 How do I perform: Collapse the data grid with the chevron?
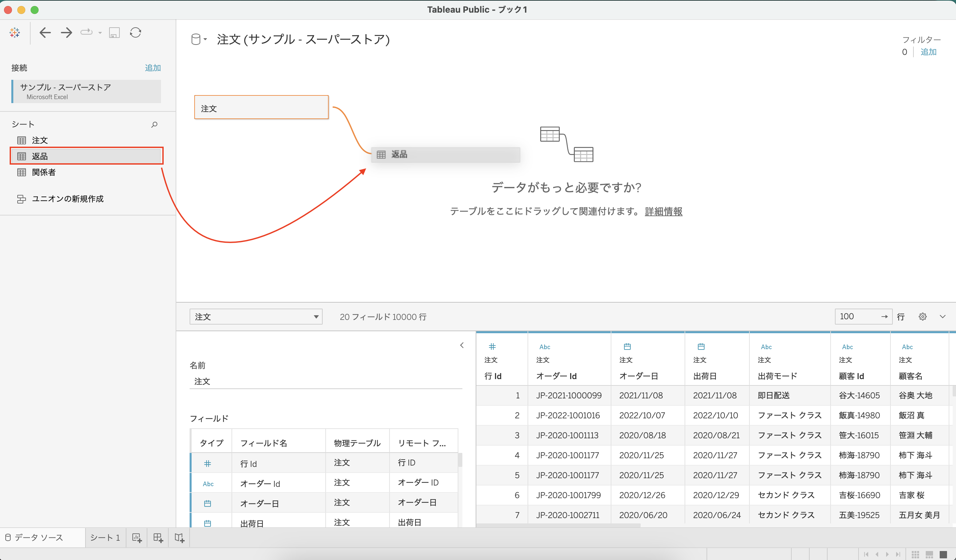(x=462, y=346)
